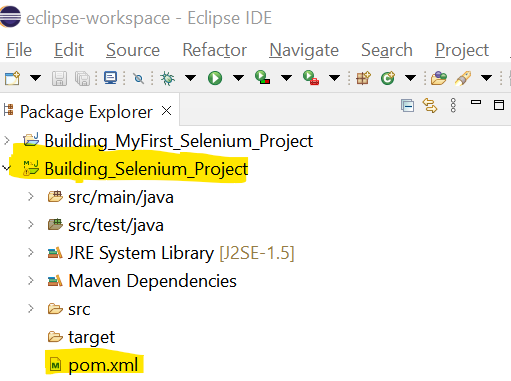Select JRE System Library [J2SE-1.5]
Image resolution: width=511 pixels, height=381 pixels.
tap(181, 253)
